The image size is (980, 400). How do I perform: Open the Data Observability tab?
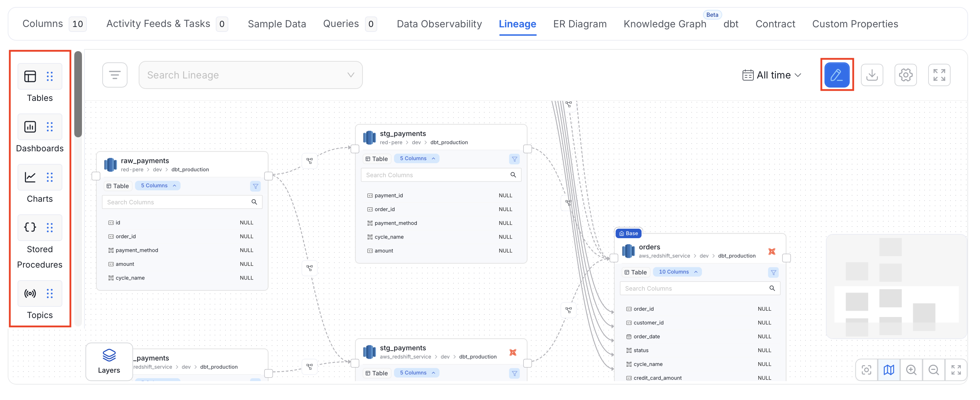[440, 23]
